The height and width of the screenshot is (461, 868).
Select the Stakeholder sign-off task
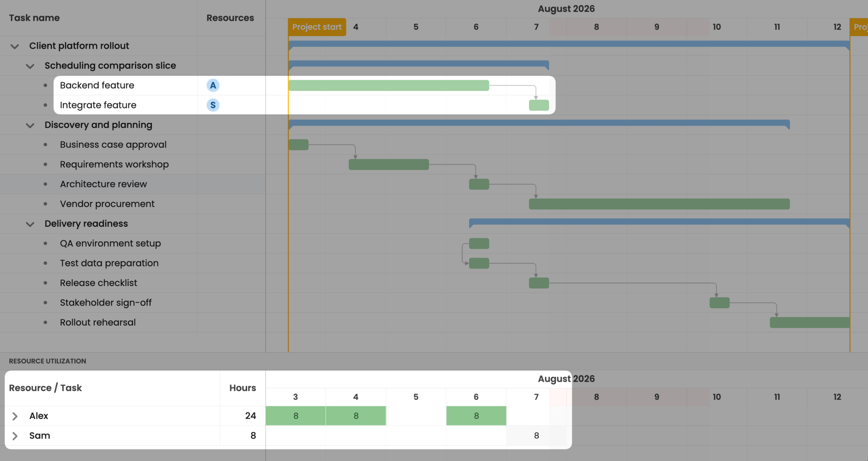[106, 303]
